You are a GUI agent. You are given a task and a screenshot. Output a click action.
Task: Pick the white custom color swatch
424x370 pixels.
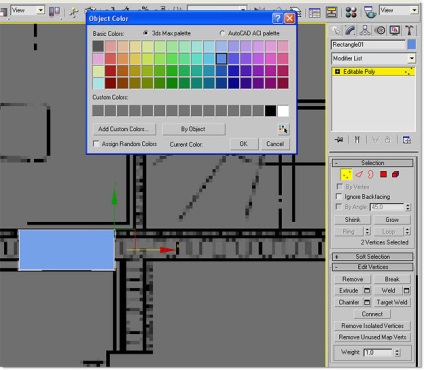[x=283, y=111]
